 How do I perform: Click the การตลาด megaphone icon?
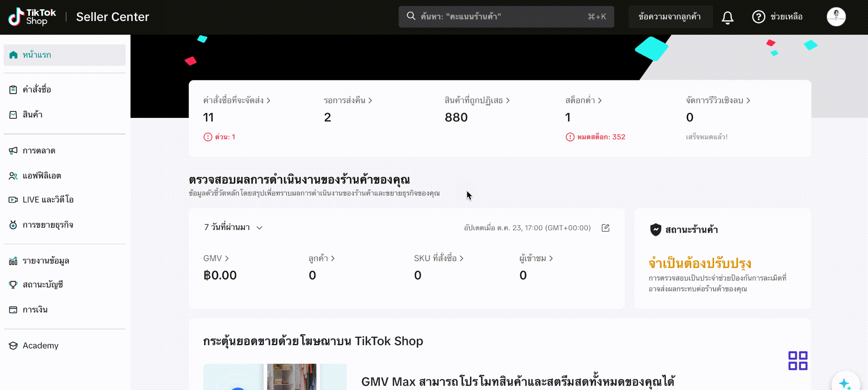[x=13, y=151]
